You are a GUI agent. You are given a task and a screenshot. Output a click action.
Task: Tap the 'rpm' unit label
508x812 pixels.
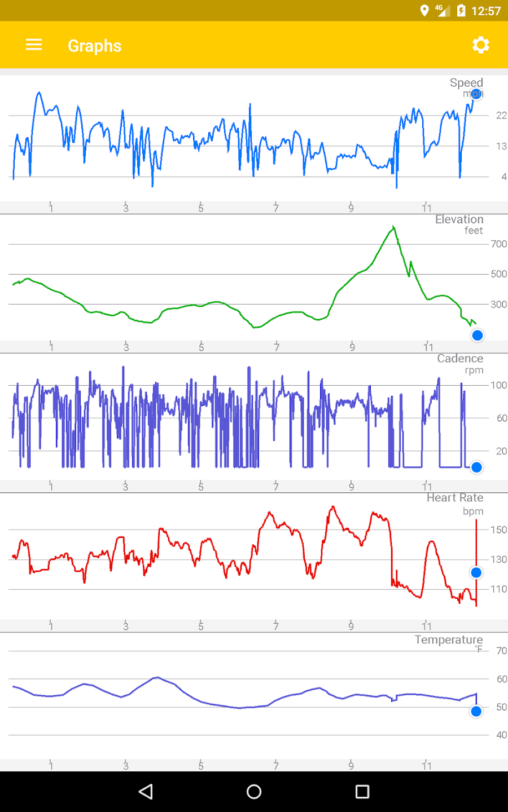(474, 370)
